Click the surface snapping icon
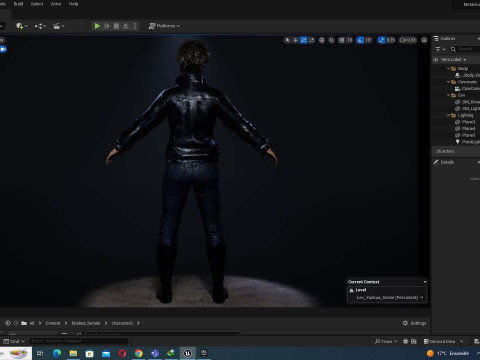Image resolution: width=480 pixels, height=360 pixels. (331, 40)
